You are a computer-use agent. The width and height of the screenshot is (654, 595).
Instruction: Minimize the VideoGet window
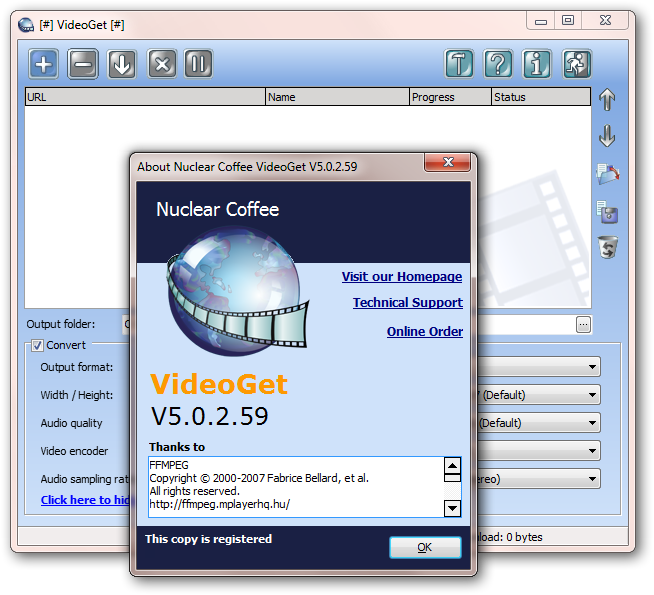tap(541, 20)
